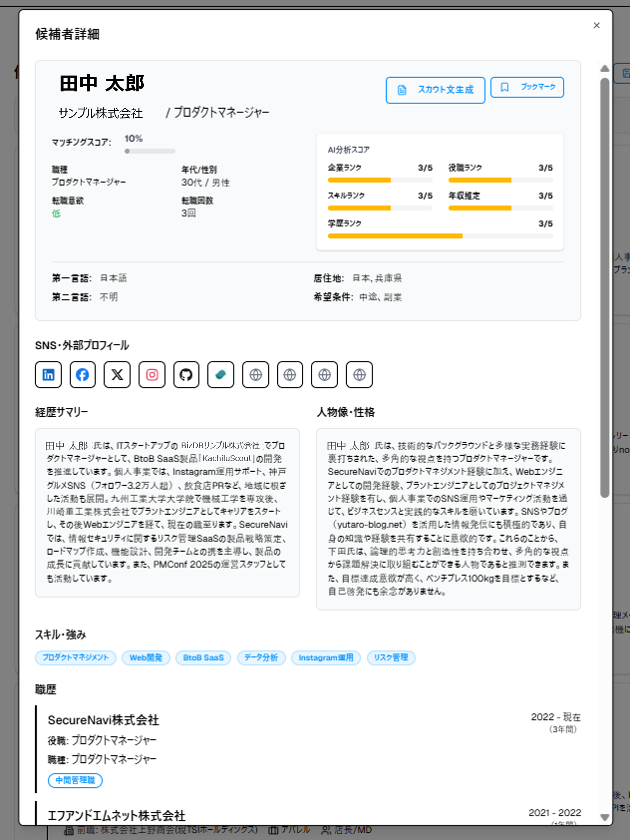Click the 中途、副業 desired conditions value

coord(381,297)
